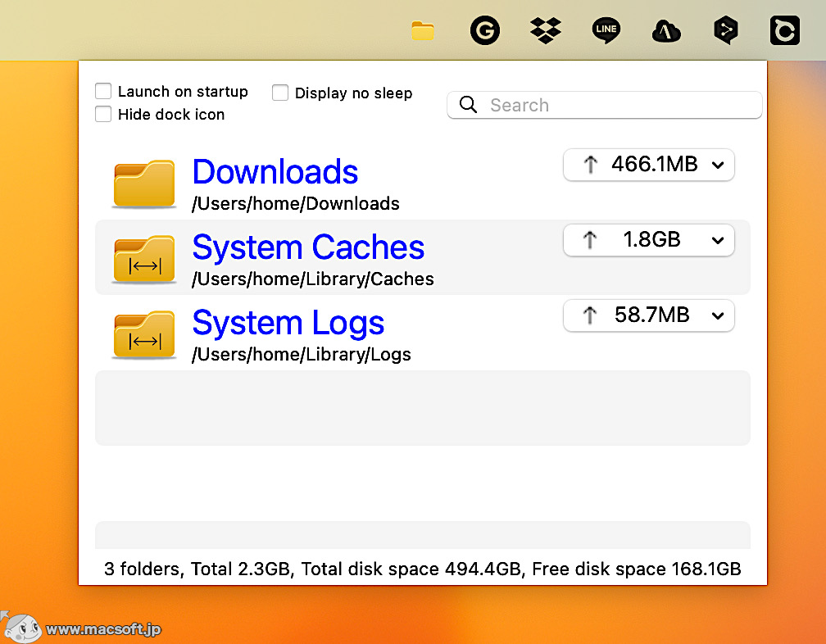Screen dimensions: 826x644
Task: Check the Display no sleep option
Action: [280, 93]
